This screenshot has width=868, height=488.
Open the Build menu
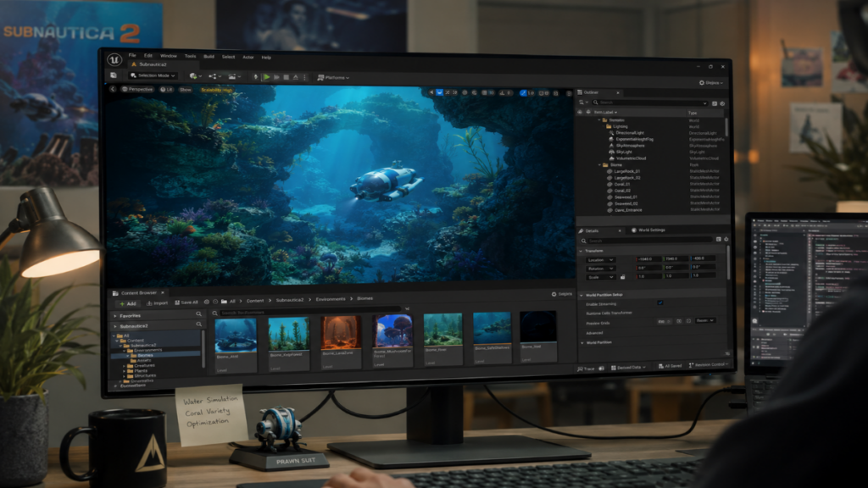(x=209, y=57)
